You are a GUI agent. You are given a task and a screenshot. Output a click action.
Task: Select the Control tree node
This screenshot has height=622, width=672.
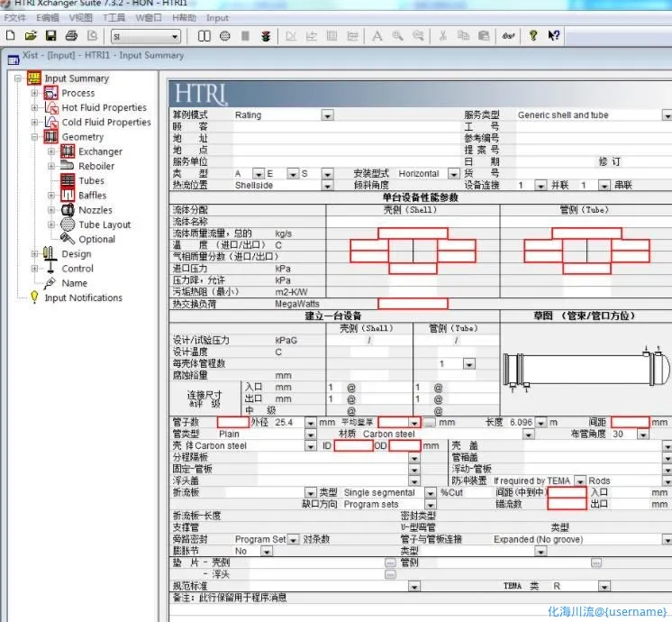tap(77, 269)
